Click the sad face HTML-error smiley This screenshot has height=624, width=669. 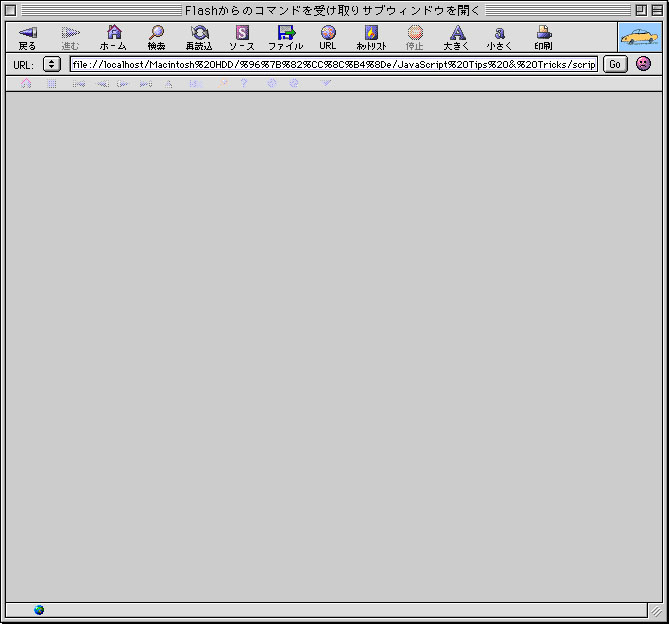click(643, 64)
